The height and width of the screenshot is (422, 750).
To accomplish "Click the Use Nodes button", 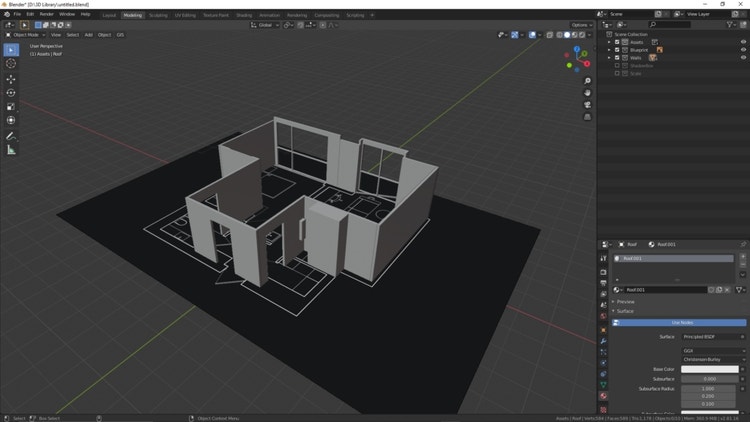I will pos(683,323).
